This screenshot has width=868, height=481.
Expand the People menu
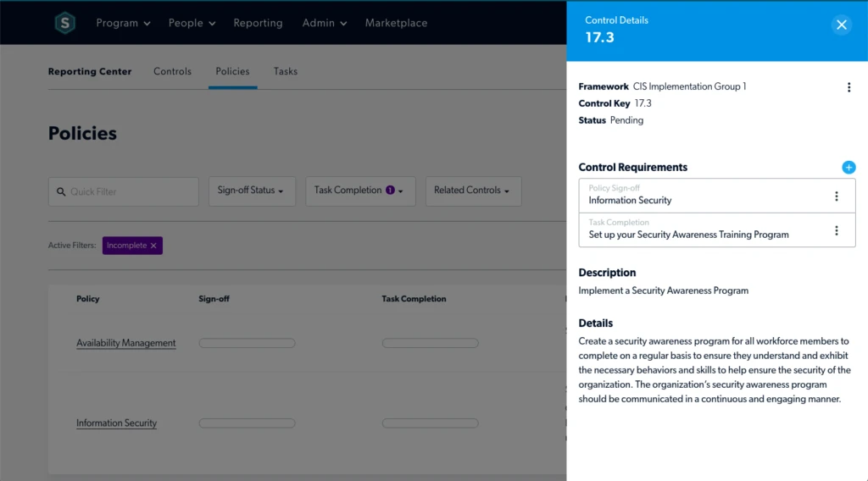tap(192, 24)
